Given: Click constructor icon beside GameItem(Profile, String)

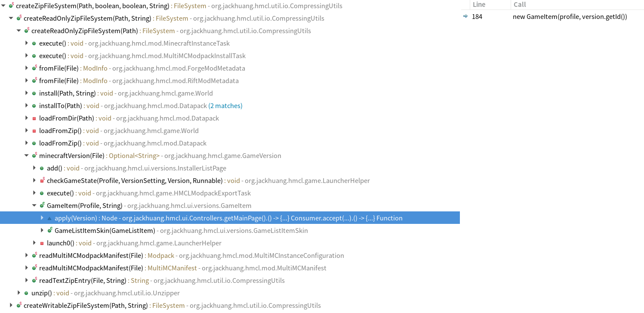Looking at the screenshot, I should 41,205.
